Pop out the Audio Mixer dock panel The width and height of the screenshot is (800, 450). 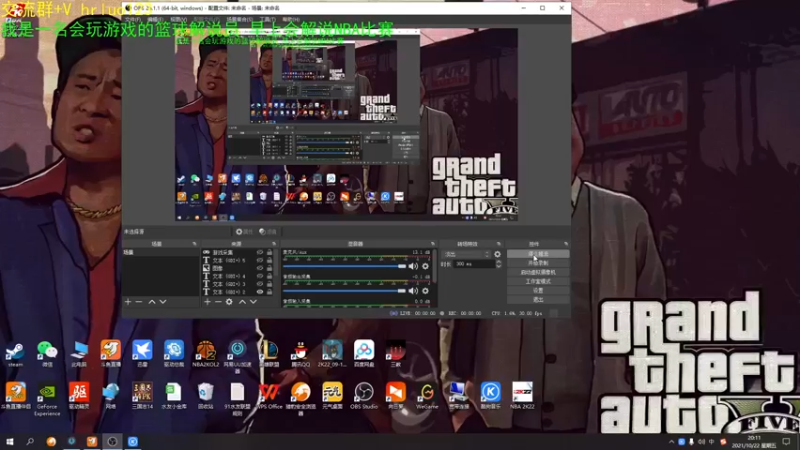coord(433,244)
